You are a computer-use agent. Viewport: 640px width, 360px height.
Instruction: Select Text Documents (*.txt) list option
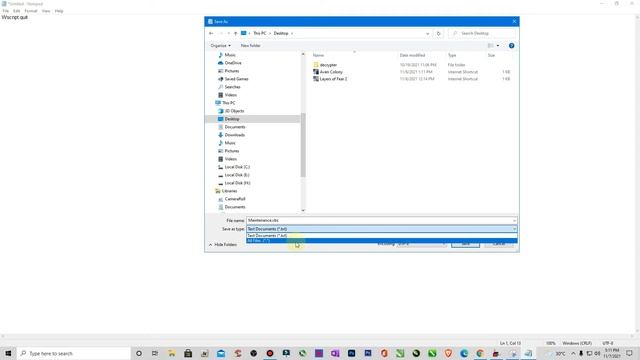[x=382, y=236]
